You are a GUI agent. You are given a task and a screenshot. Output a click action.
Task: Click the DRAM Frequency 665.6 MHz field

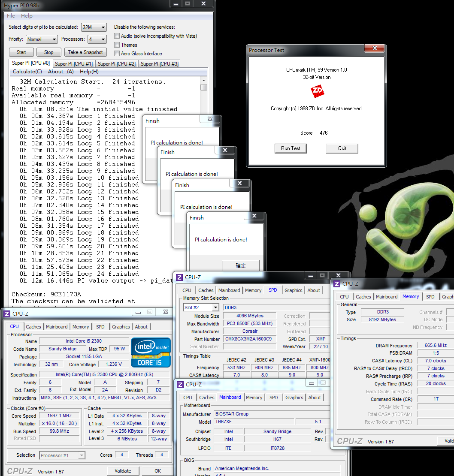coord(436,346)
